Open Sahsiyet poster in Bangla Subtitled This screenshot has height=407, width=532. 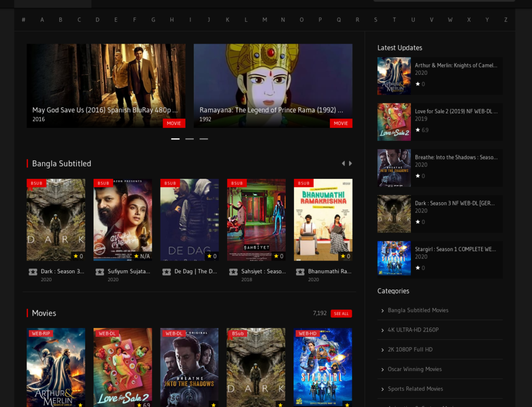(256, 220)
